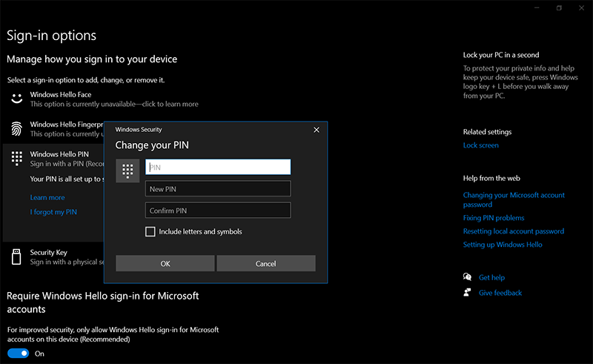593x364 pixels.
Task: Click the Windows Security dialog title
Action: 139,130
